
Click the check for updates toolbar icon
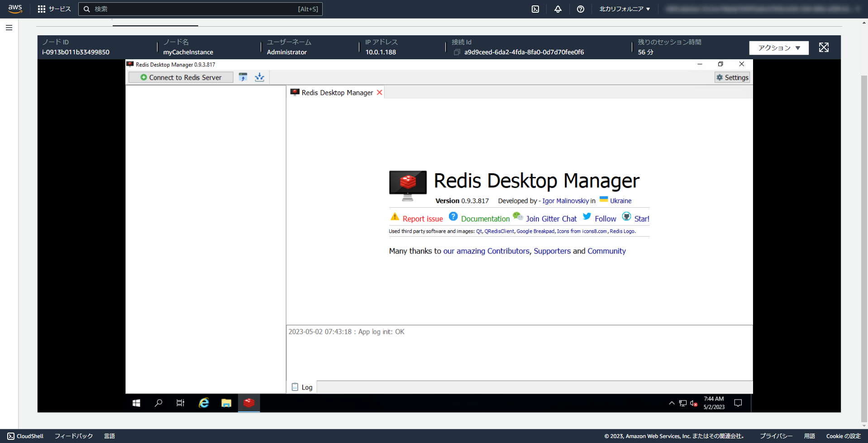pyautogui.click(x=243, y=77)
